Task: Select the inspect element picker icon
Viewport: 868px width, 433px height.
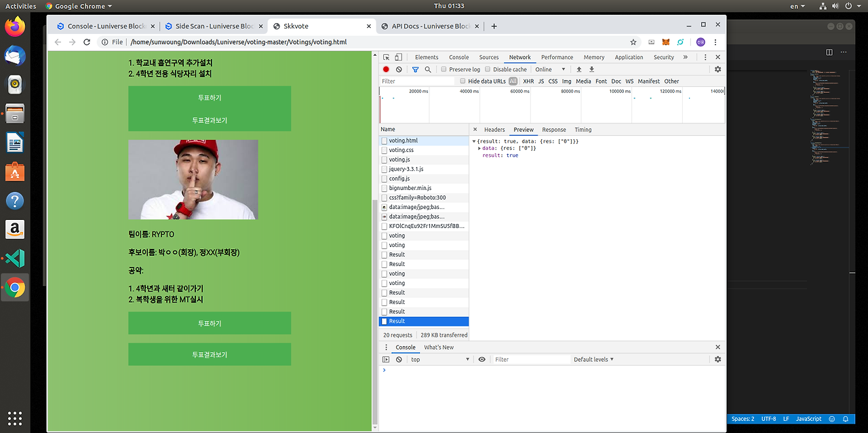Action: click(386, 58)
